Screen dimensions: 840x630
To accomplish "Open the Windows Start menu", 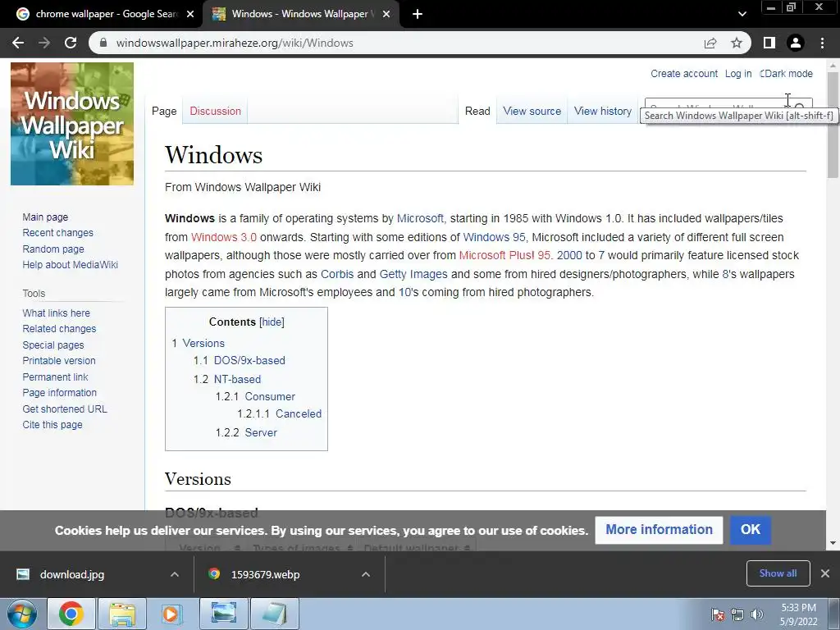I will [22, 614].
